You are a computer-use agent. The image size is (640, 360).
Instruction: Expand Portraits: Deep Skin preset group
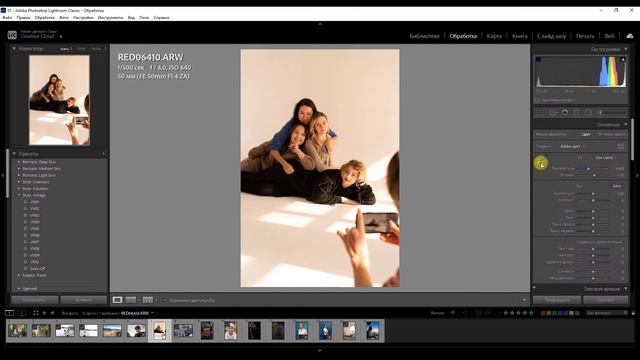click(x=19, y=162)
